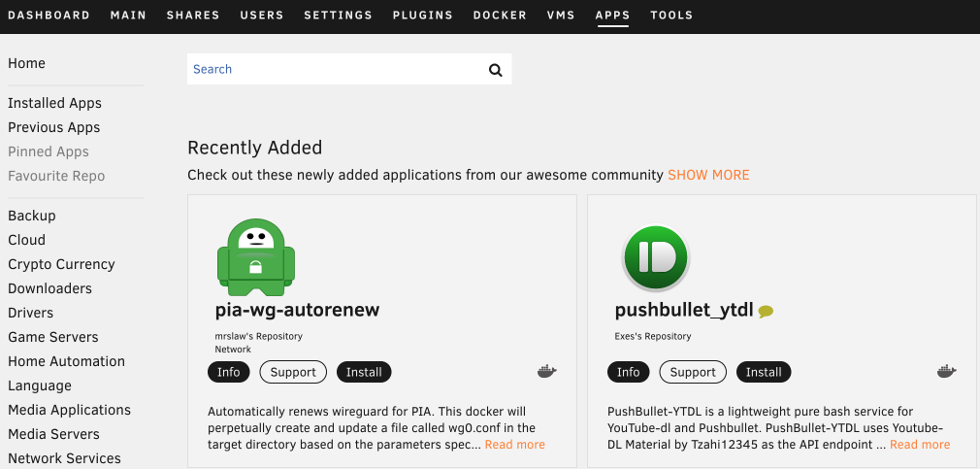
Task: Open Info for pia-wg-autorenew
Action: [x=229, y=372]
